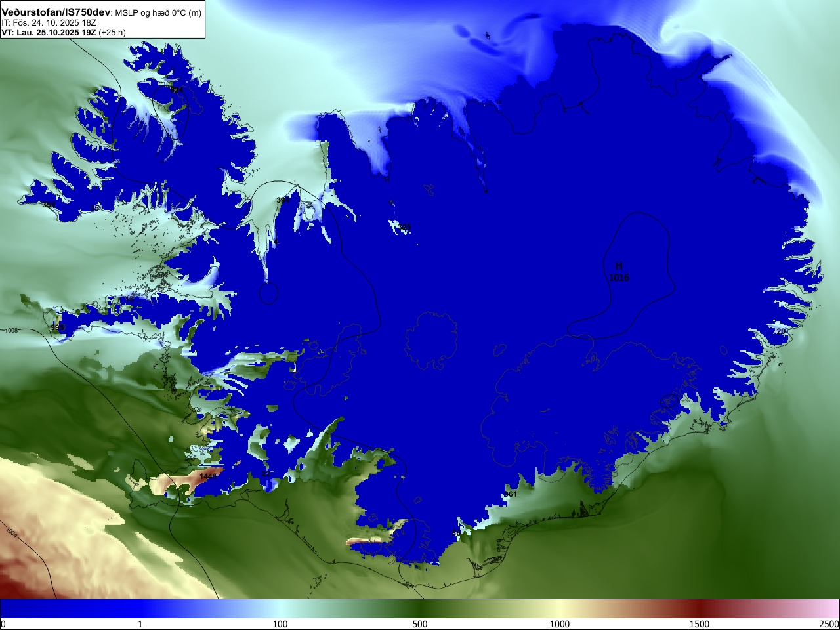The height and width of the screenshot is (630, 840).
Task: Click the '1' tick on color scale
Action: (140, 624)
